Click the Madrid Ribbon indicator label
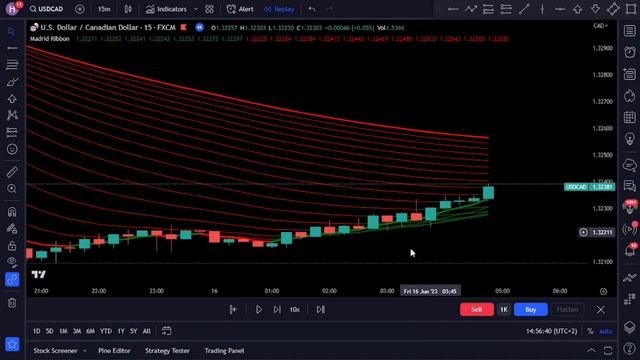The image size is (640, 360). (49, 39)
